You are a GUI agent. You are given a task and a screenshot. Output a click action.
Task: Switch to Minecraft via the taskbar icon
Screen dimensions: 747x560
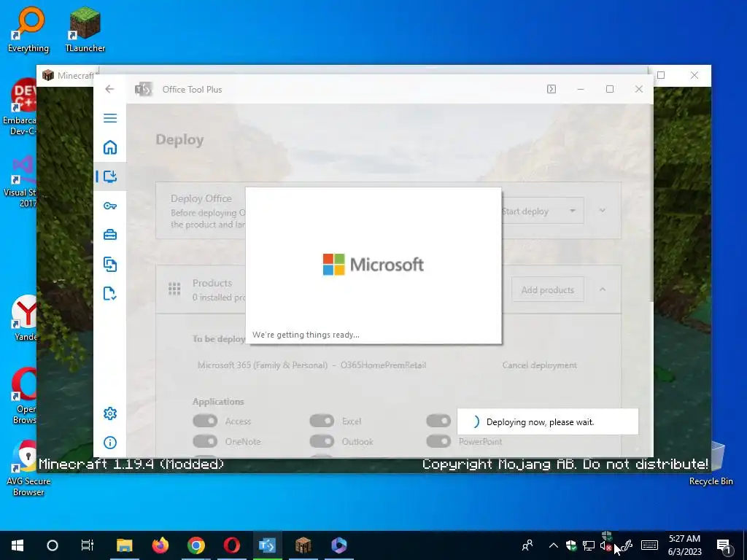pyautogui.click(x=303, y=545)
